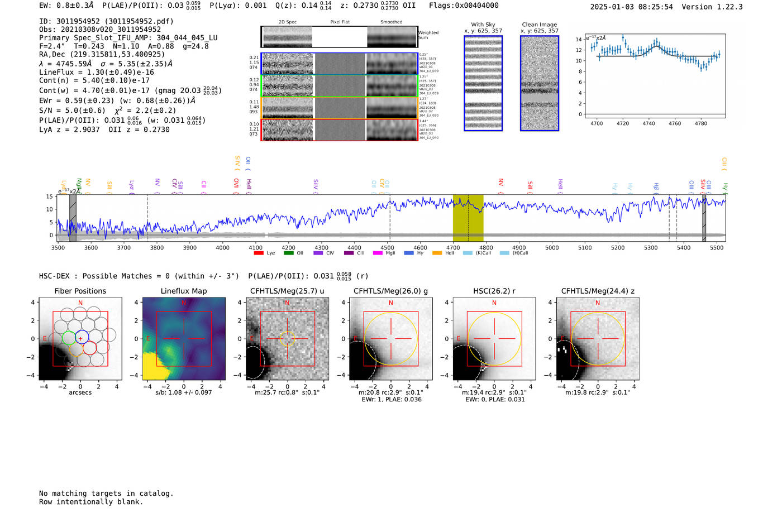Click the Cont(w) gmag 20.03 line

coord(131,90)
